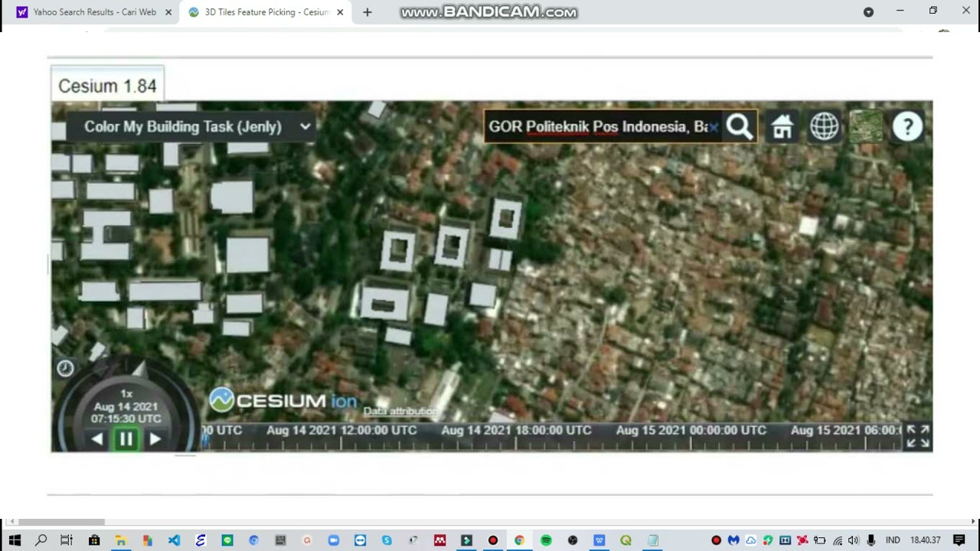Open the Data attribution link
Viewport: 980px width, 551px height.
click(400, 411)
